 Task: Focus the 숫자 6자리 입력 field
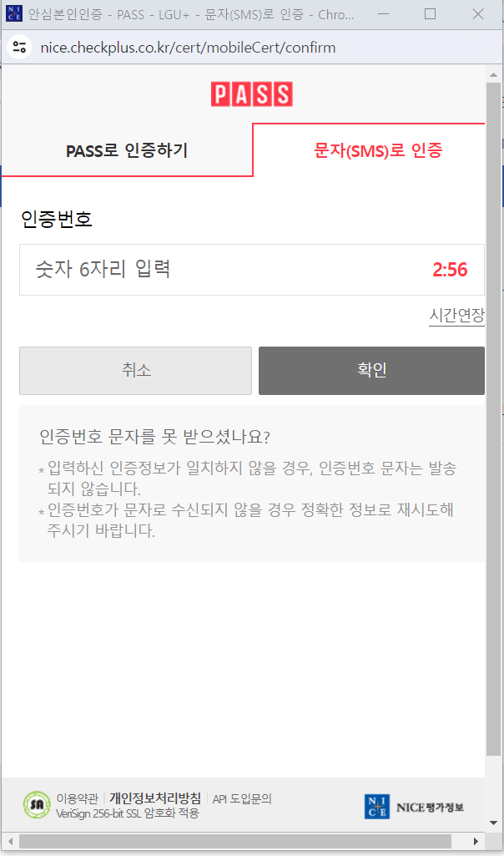click(252, 270)
